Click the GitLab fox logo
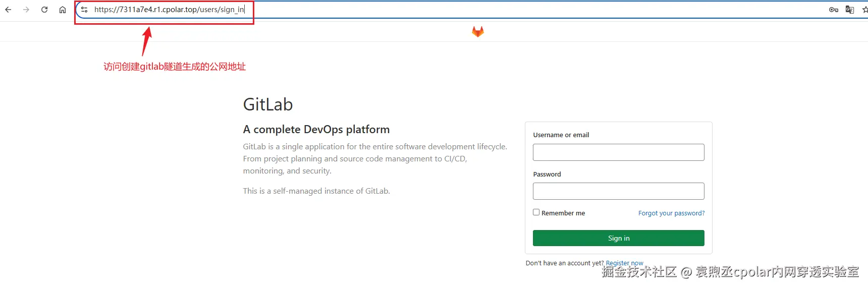Image resolution: width=868 pixels, height=288 pixels. 478,32
